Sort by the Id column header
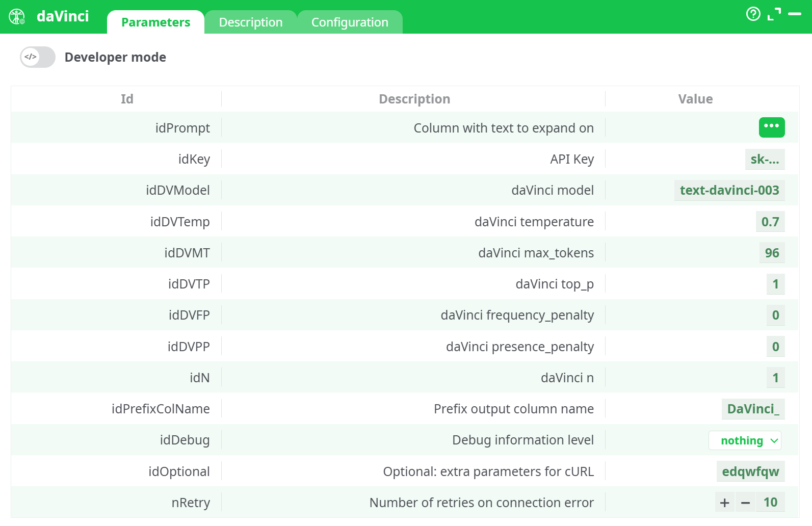812x526 pixels. point(127,99)
